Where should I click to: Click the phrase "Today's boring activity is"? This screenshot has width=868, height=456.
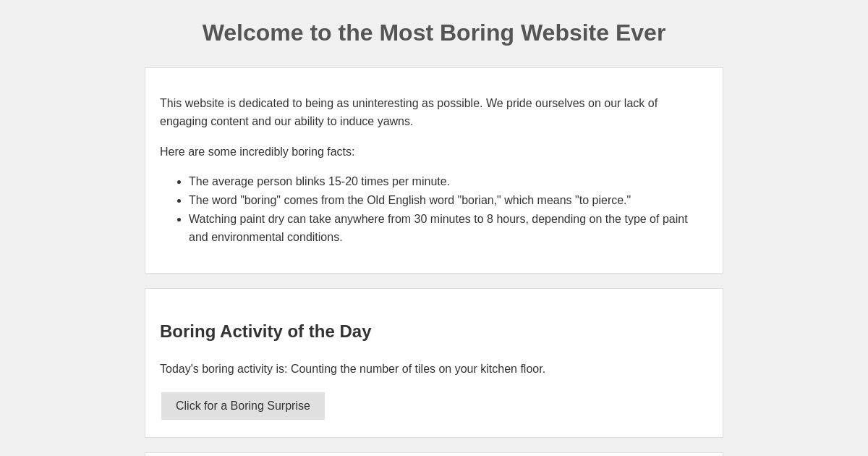point(223,369)
